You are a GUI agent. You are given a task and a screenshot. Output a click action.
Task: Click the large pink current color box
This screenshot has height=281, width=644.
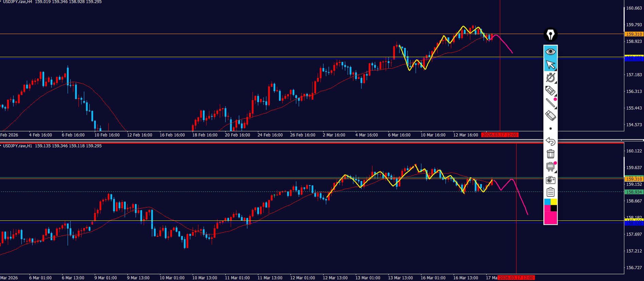[550, 218]
